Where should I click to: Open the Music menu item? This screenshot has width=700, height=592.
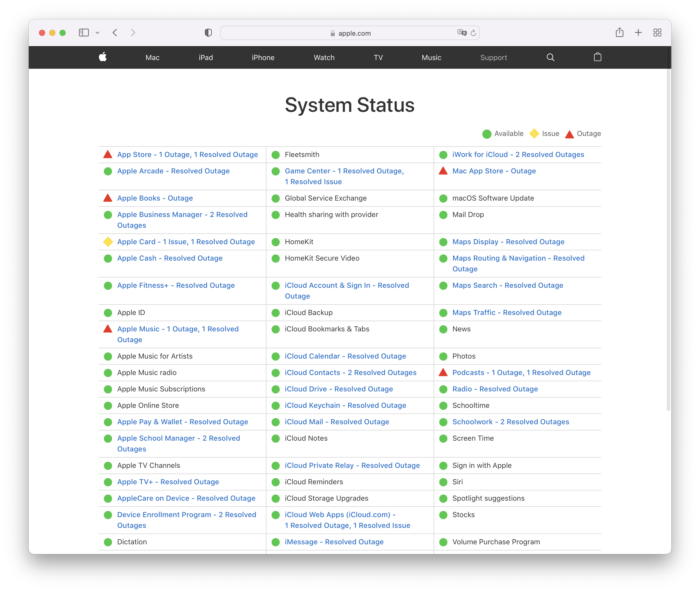[x=431, y=57]
